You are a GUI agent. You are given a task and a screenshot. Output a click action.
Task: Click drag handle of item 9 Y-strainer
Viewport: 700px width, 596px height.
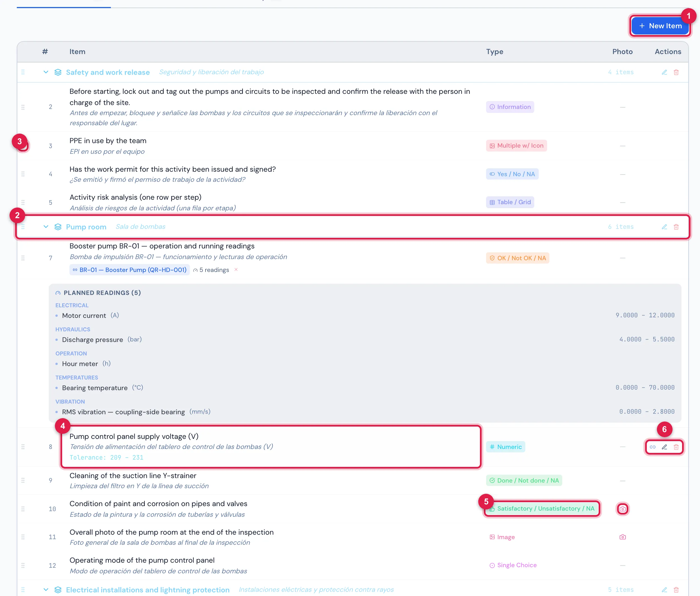[x=23, y=480]
